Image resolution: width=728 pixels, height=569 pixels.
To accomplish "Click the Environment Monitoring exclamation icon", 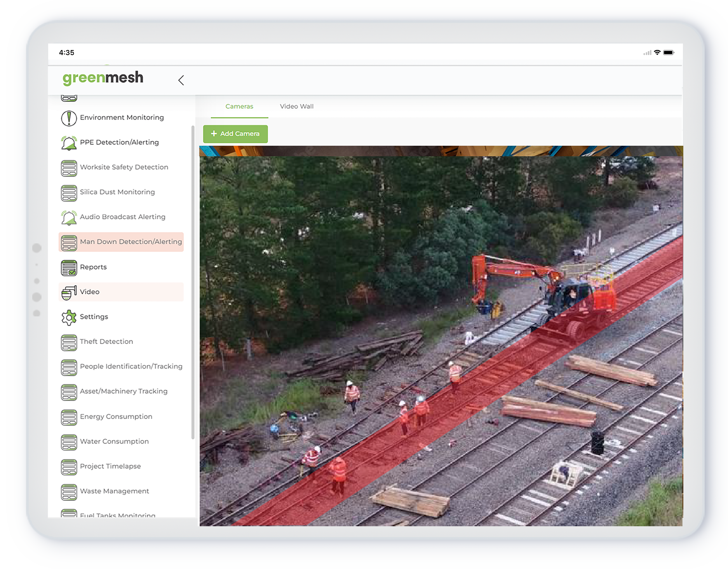I will click(x=69, y=118).
